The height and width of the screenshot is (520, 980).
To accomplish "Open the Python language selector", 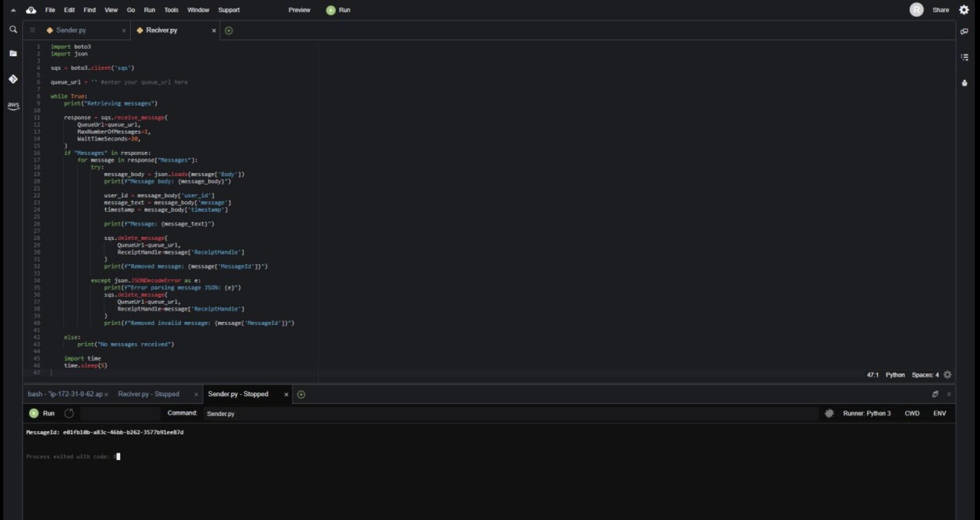I will click(x=895, y=375).
